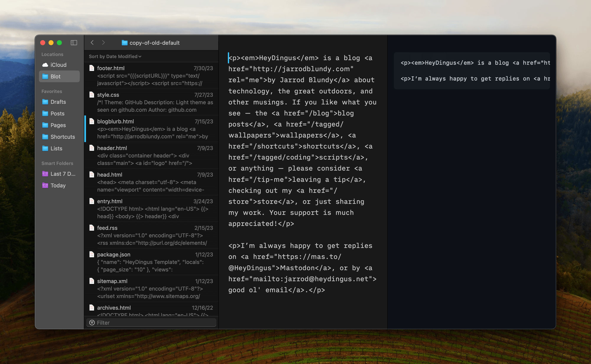This screenshot has width=591, height=364.
Task: Click the archives.html 12/16/22 date
Action: (x=202, y=308)
